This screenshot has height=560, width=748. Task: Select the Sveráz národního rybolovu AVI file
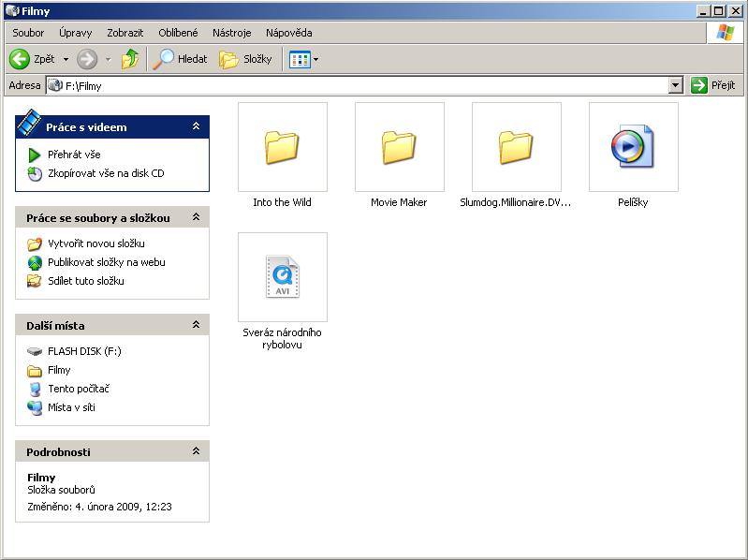(282, 278)
